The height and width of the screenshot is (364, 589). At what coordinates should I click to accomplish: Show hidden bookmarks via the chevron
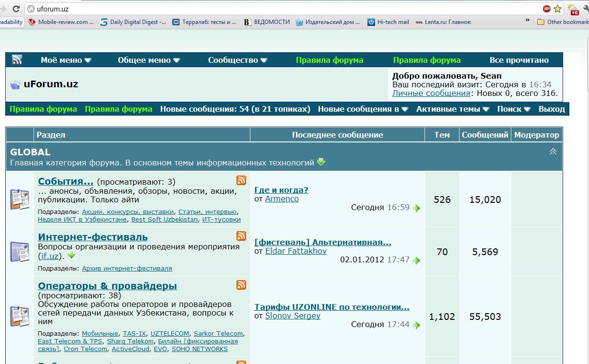(x=528, y=21)
